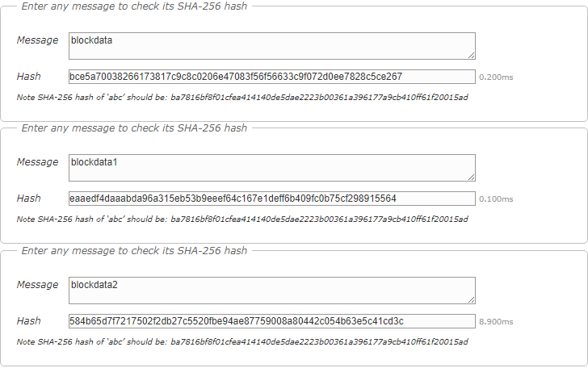Click the hash field starting with eaaedf4

point(271,199)
